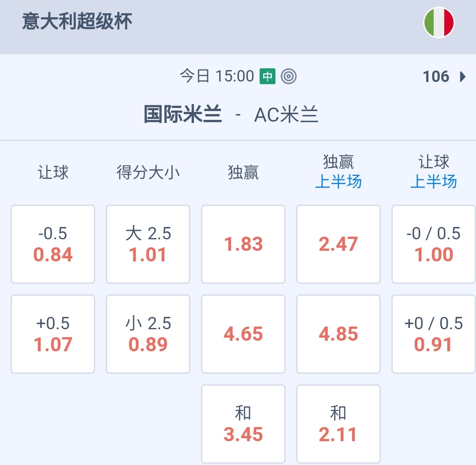Select first-half away win at 4.85
476x465 pixels.
click(338, 334)
